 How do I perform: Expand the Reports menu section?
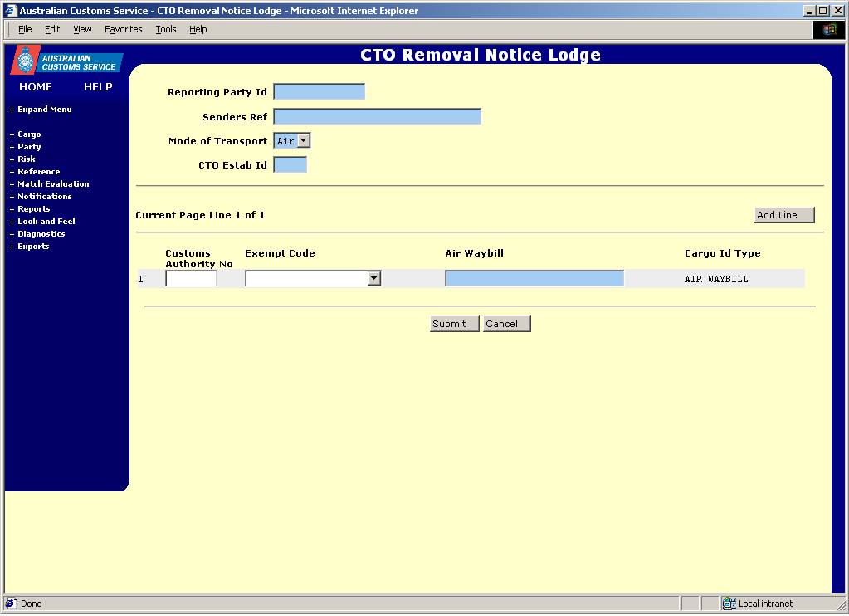tap(30, 209)
